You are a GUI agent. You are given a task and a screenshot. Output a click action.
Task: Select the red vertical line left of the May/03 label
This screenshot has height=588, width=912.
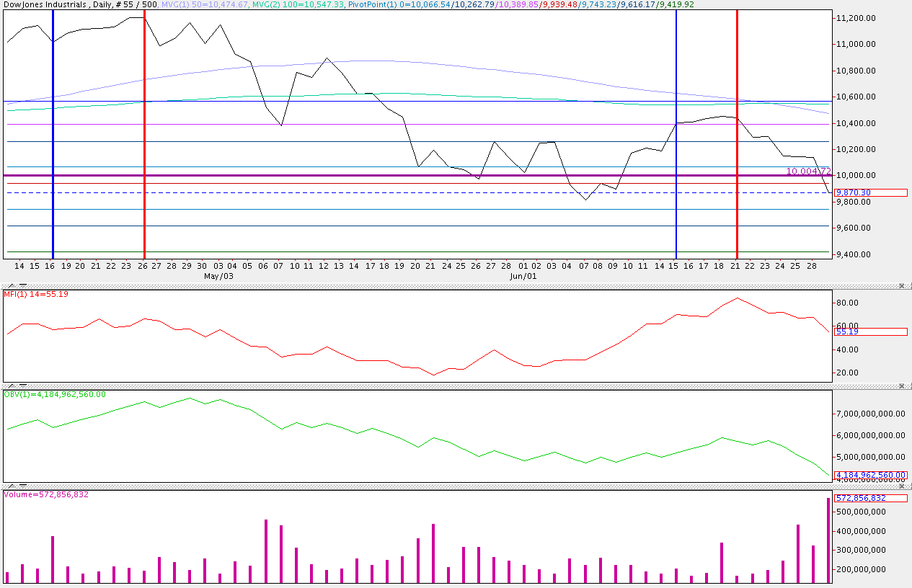click(x=145, y=135)
